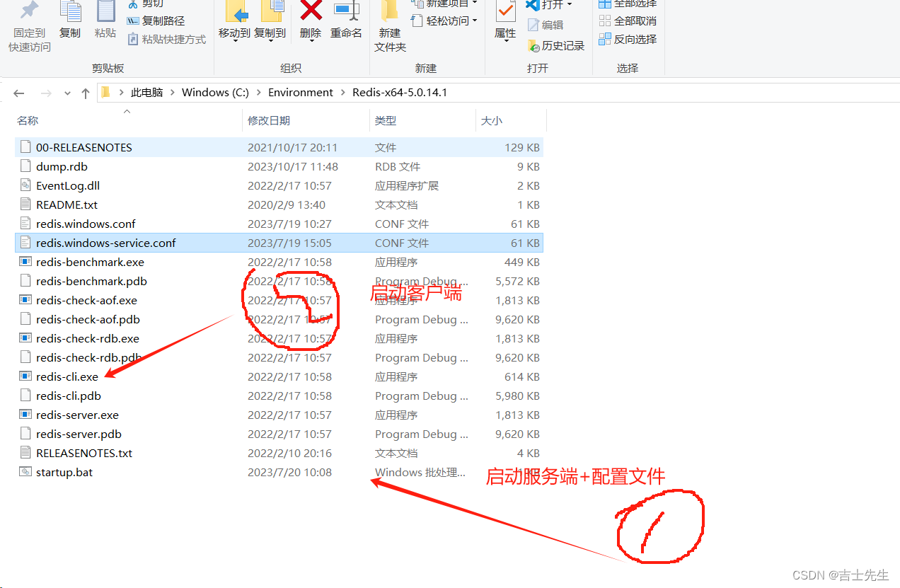This screenshot has height=588, width=900.
Task: Select redis-check-aof.pdb file name
Action: 88,320
